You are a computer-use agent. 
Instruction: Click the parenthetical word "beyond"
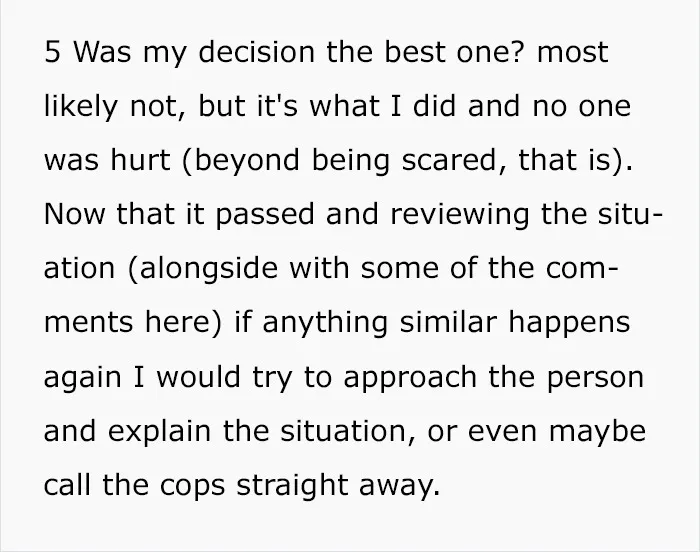pos(241,161)
